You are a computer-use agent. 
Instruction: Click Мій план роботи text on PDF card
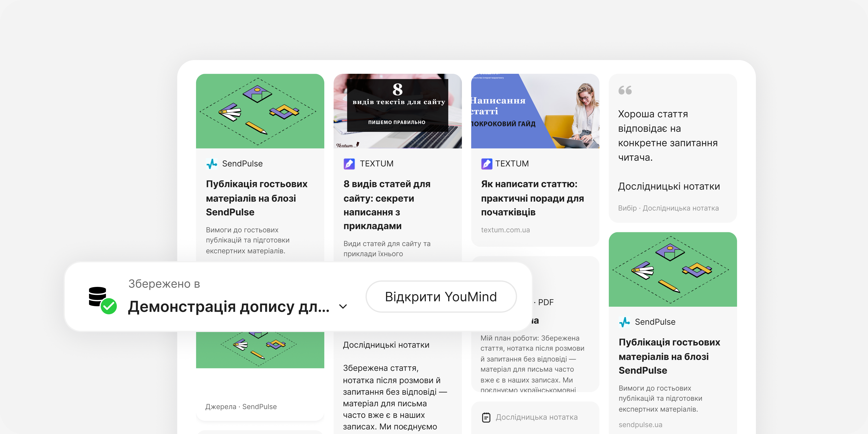532,364
